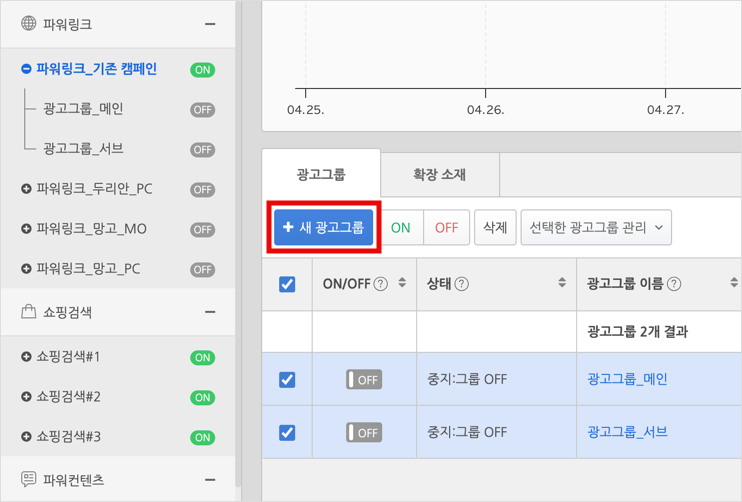
Task: Sort by the ON/OFF column arrows
Action: tap(402, 282)
